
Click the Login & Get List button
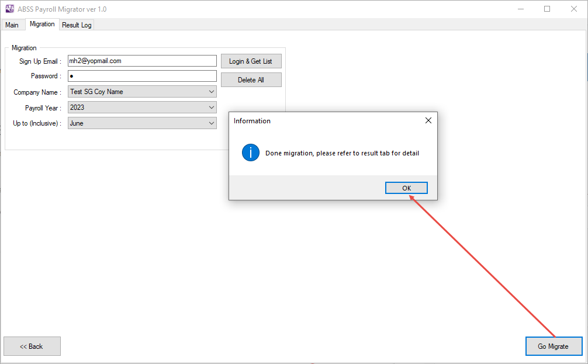pyautogui.click(x=251, y=61)
